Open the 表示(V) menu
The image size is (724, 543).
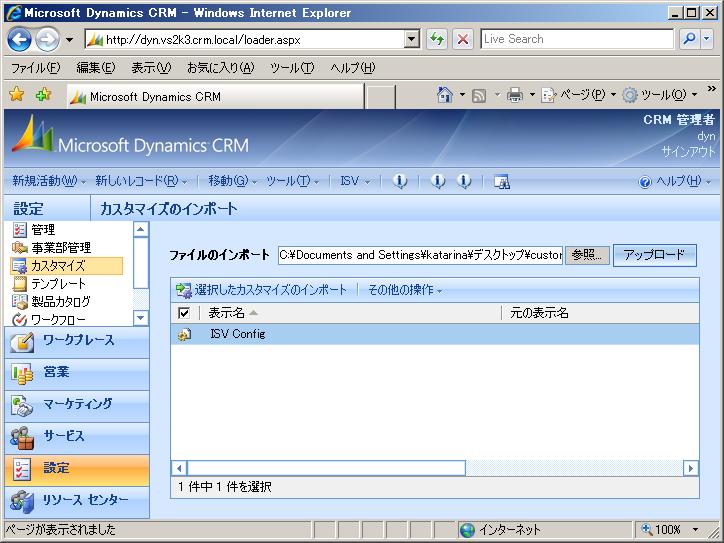[x=151, y=68]
